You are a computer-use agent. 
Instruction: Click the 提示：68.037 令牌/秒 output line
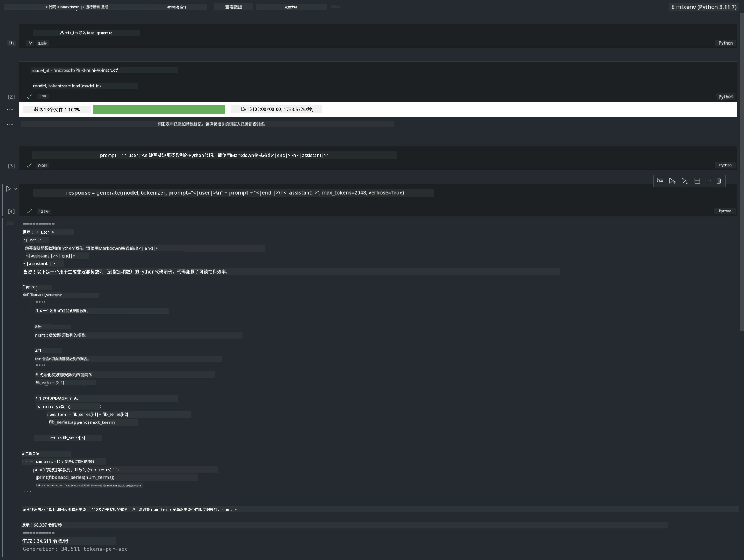41,525
